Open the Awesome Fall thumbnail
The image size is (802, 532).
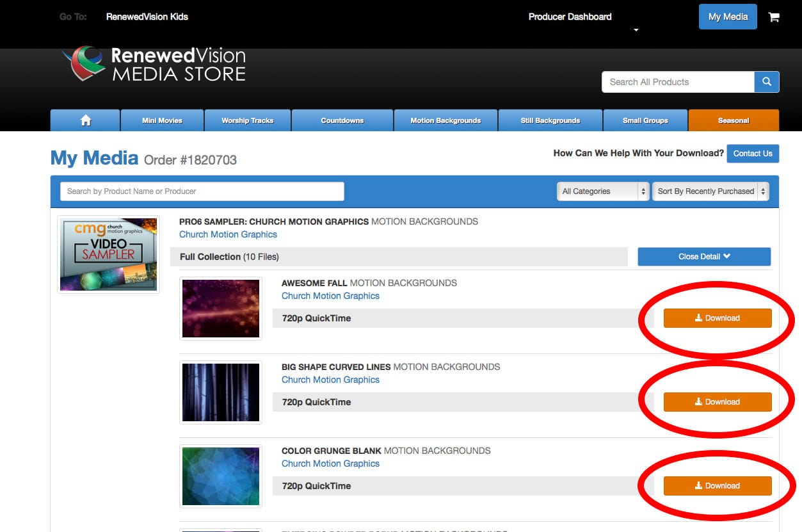point(221,309)
